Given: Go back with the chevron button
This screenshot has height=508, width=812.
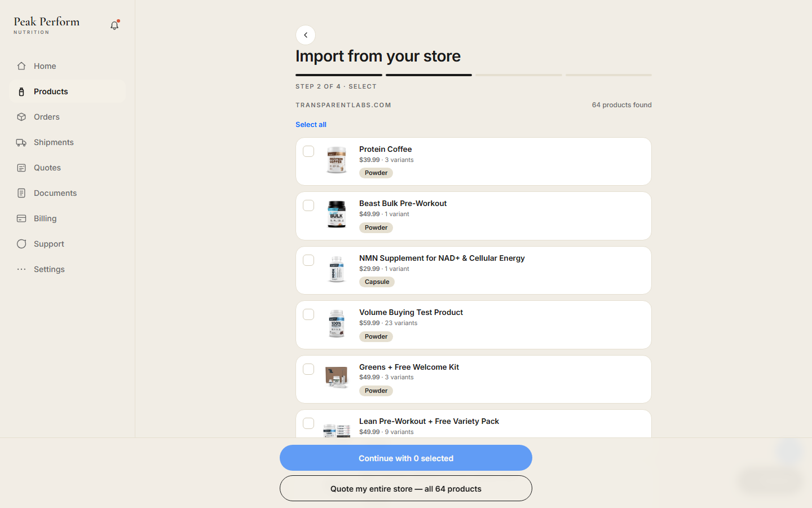Looking at the screenshot, I should pyautogui.click(x=306, y=35).
